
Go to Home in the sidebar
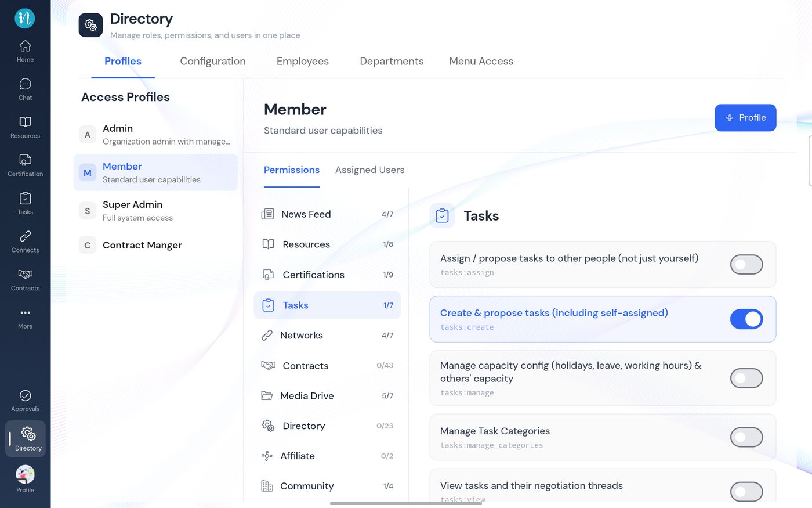click(x=25, y=51)
